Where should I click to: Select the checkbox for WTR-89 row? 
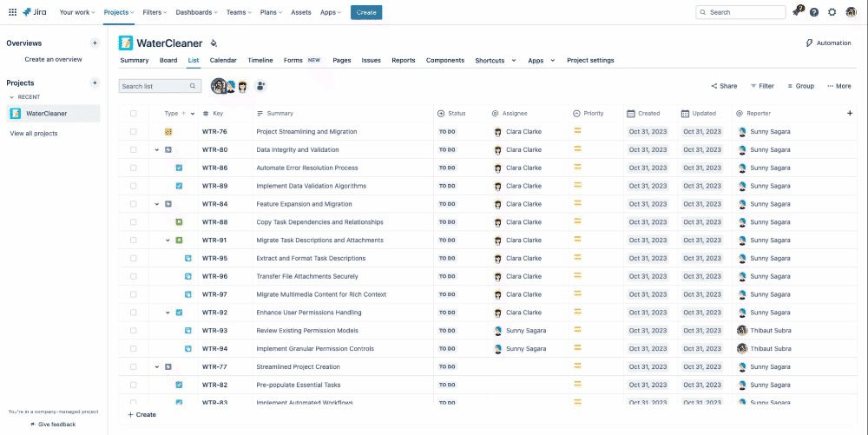click(133, 186)
